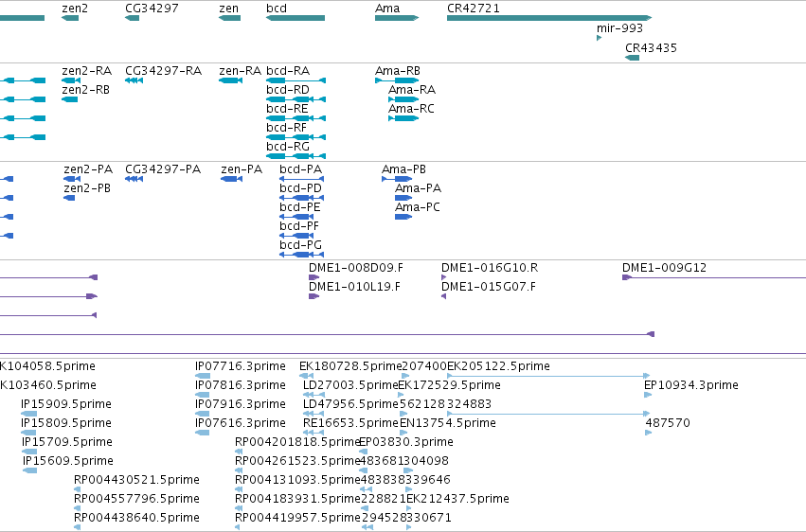Select the EK205122.5prime EST label
806x532 pixels.
pyautogui.click(x=498, y=366)
